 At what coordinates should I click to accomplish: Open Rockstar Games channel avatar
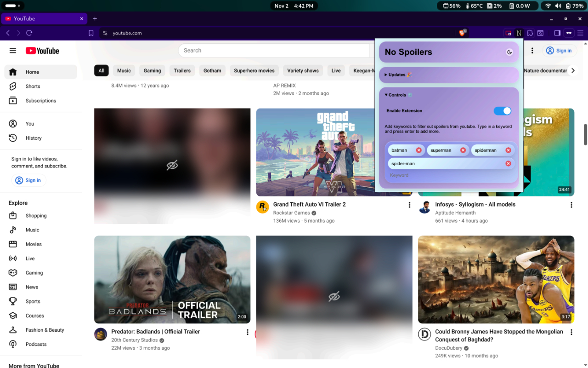[x=262, y=207]
